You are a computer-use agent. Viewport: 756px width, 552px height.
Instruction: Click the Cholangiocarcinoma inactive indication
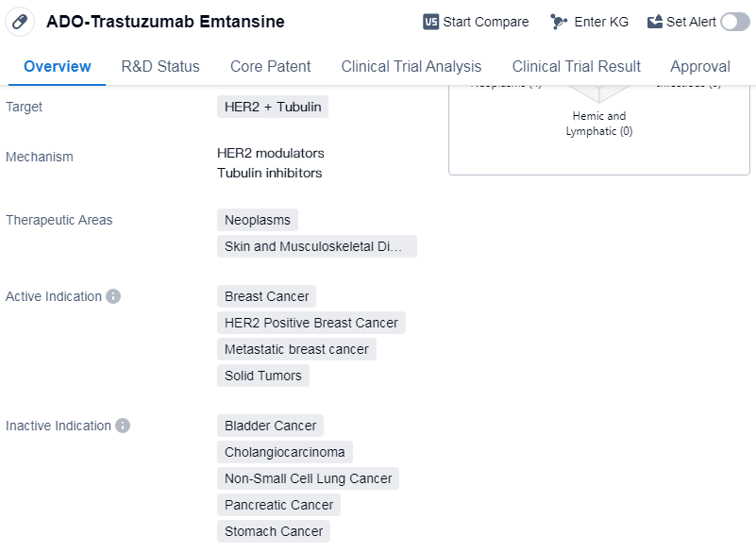point(285,452)
